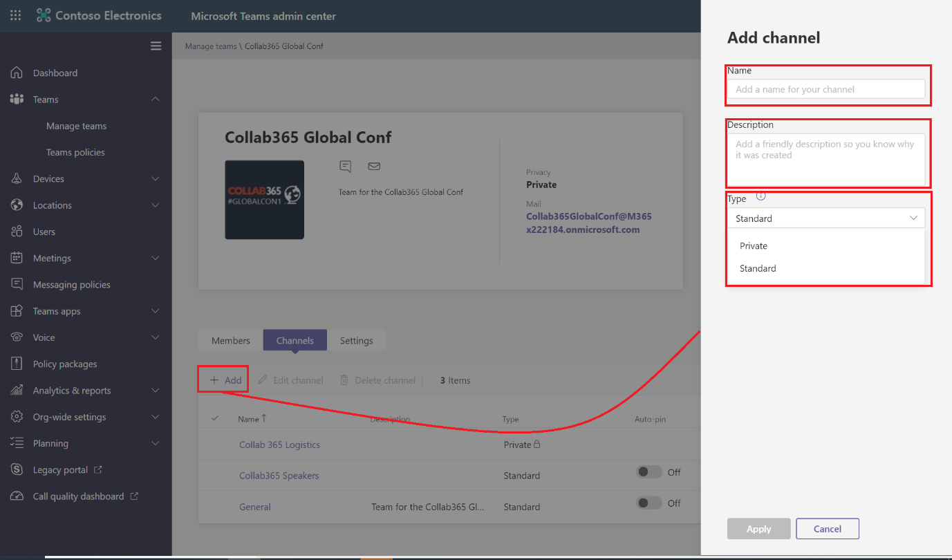Screen dimensions: 952x560
Task: Open the Collab 365 Logistics channel link
Action: click(x=280, y=445)
